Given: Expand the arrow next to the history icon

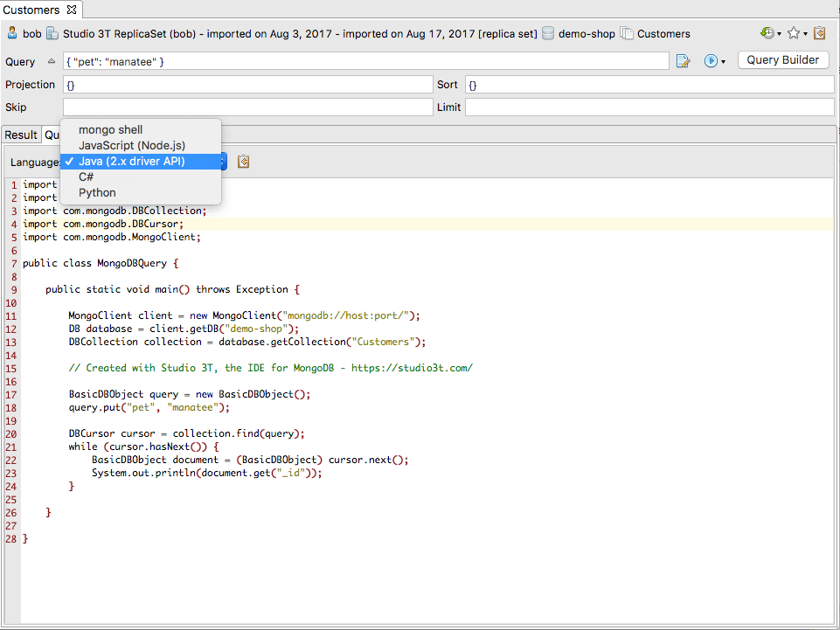Looking at the screenshot, I should 779,34.
